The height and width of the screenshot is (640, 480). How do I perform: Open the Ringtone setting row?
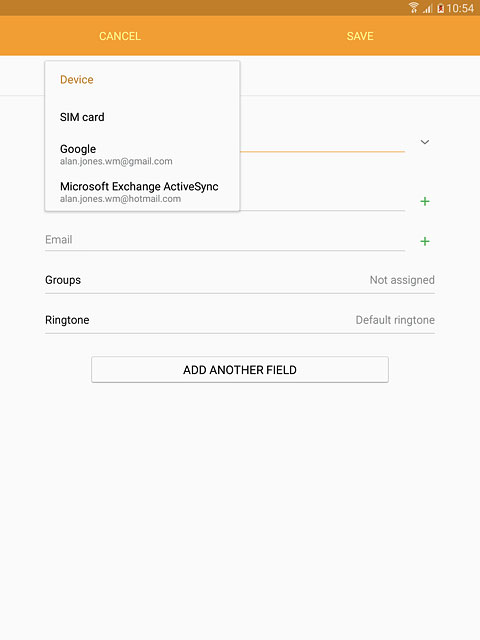click(x=240, y=320)
